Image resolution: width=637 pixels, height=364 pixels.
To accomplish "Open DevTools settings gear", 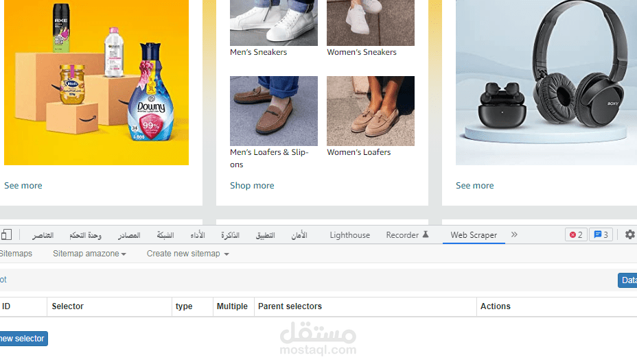I will (x=629, y=234).
